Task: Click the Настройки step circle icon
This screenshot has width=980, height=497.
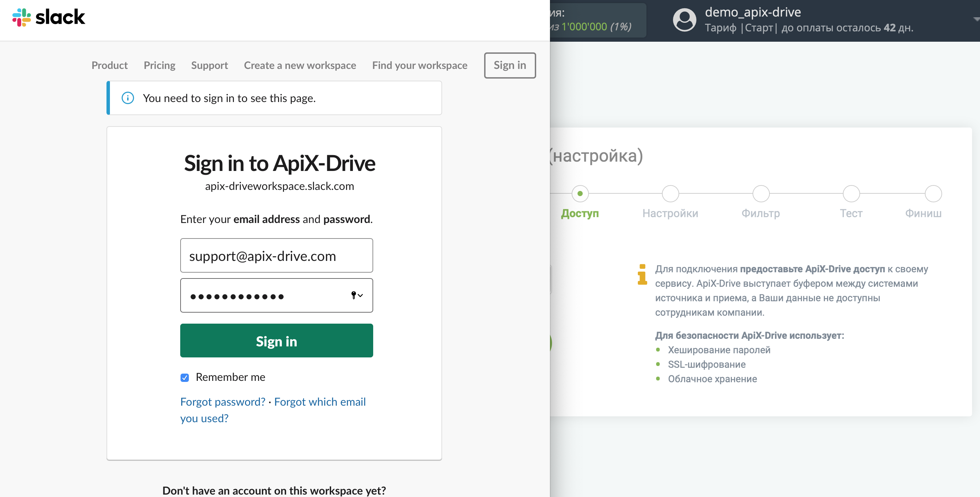Action: [670, 193]
